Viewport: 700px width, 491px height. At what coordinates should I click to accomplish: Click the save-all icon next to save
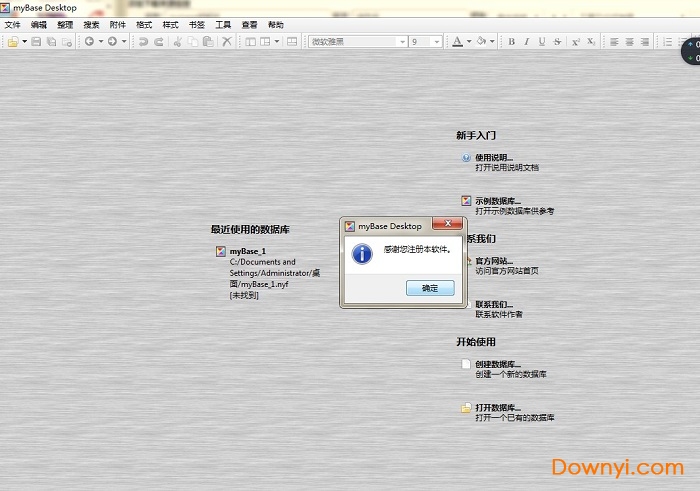(x=52, y=42)
